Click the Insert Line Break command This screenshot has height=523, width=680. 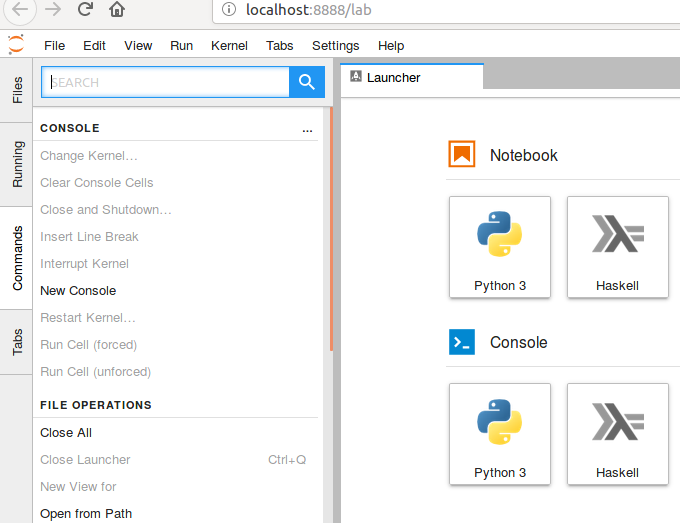[89, 236]
